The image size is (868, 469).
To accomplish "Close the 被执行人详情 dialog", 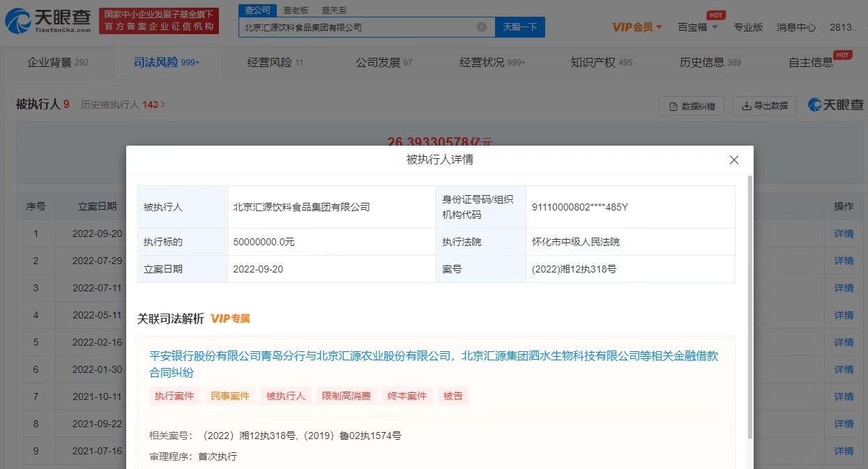I will tap(733, 160).
